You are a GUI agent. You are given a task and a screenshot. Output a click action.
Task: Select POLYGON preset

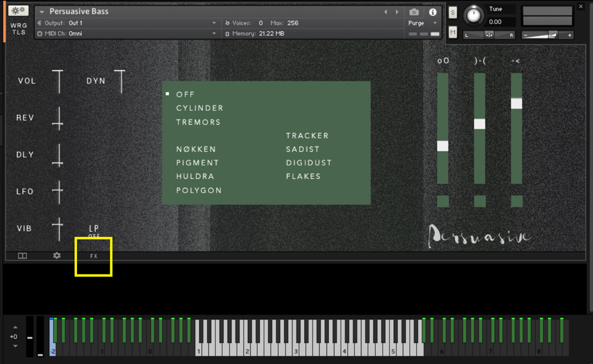pyautogui.click(x=199, y=190)
